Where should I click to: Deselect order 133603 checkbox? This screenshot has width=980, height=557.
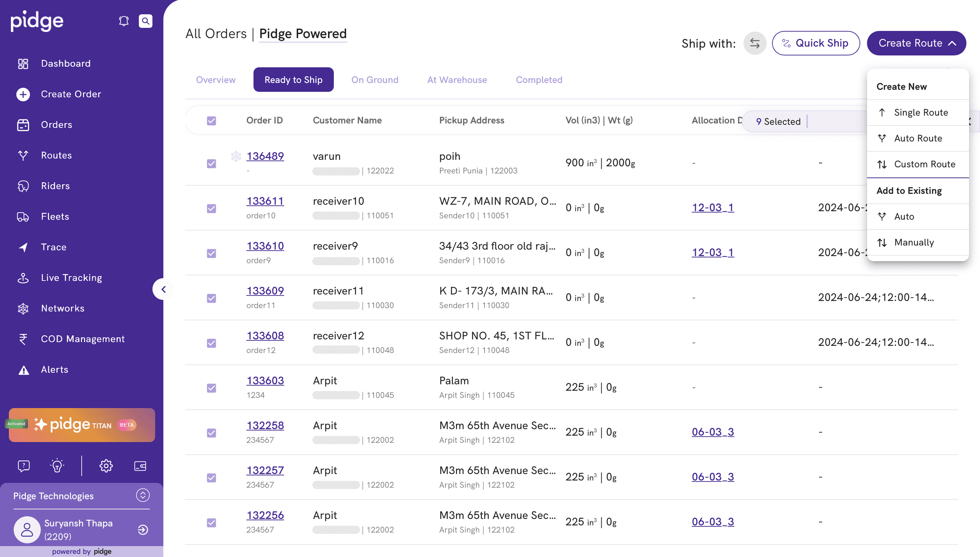tap(211, 388)
